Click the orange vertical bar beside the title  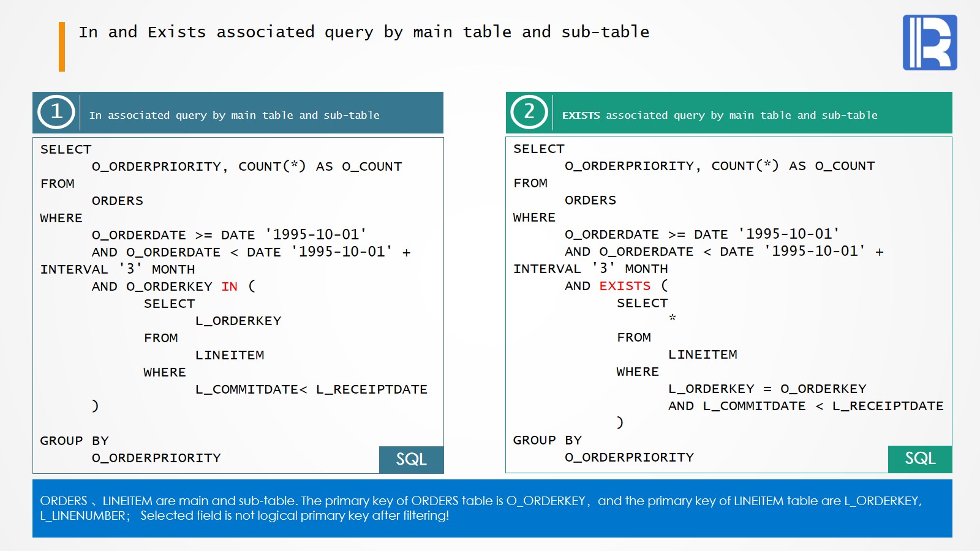[62, 47]
